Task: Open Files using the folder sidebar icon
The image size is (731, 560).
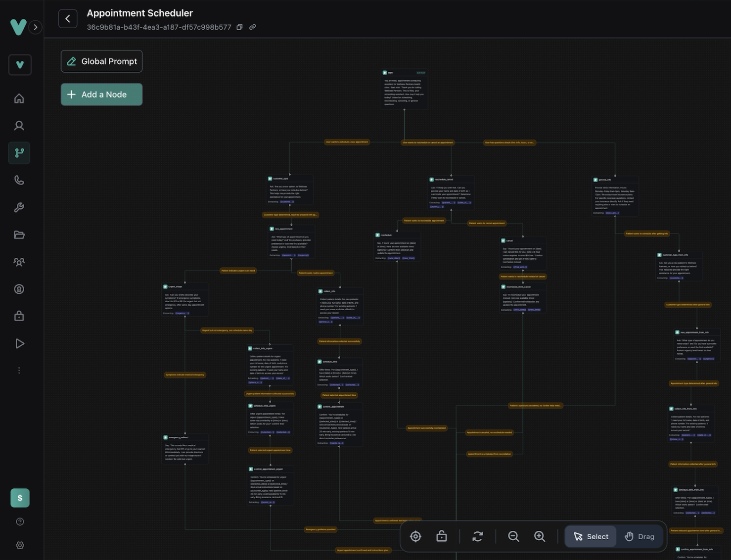Action: [x=19, y=234]
